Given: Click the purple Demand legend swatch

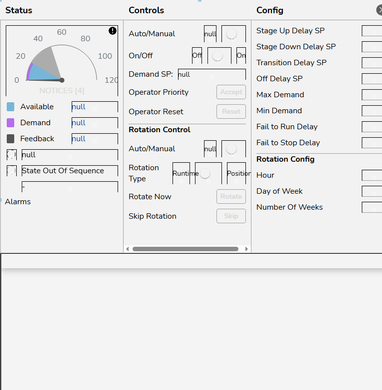Looking at the screenshot, I should (10, 123).
